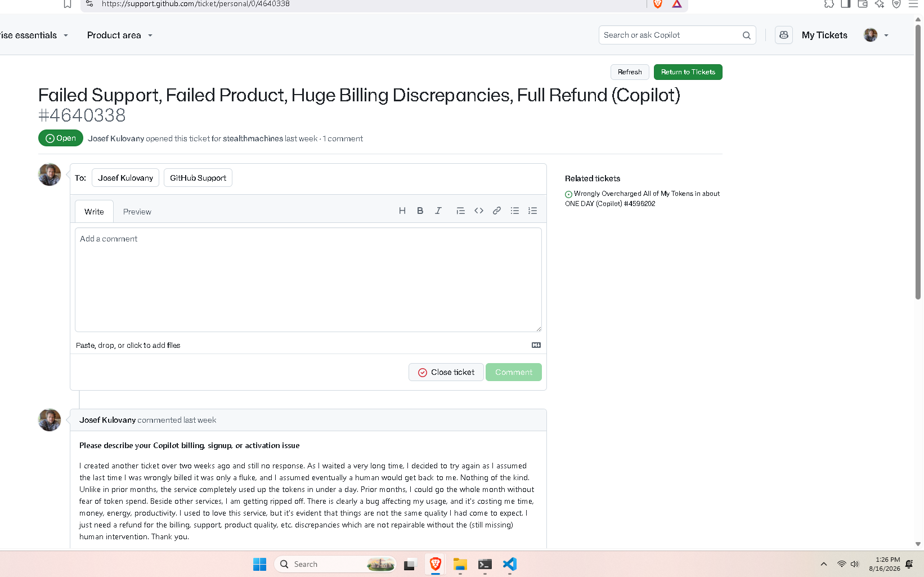
Task: Click the 'Related tickets' heading
Action: 593,178
